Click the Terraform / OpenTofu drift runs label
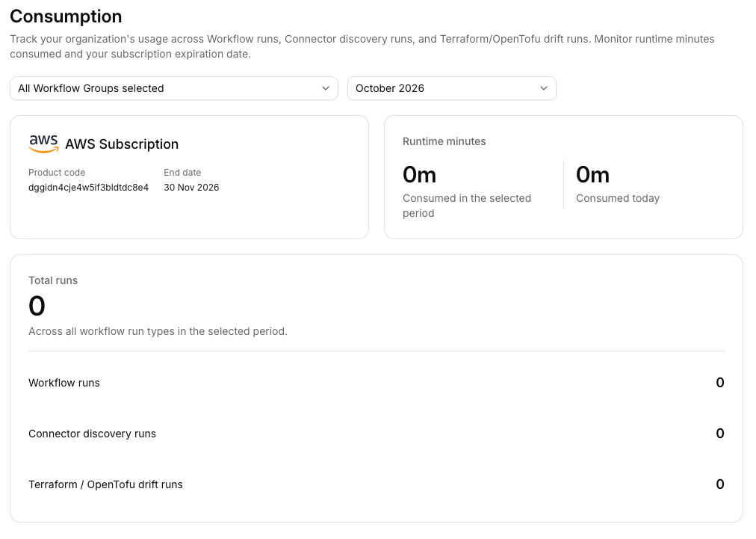 click(x=105, y=484)
